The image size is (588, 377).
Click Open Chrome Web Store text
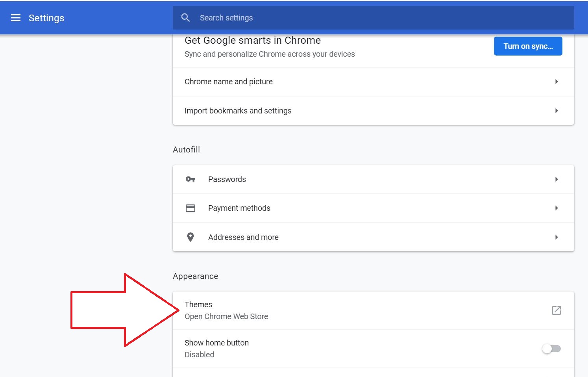point(226,316)
